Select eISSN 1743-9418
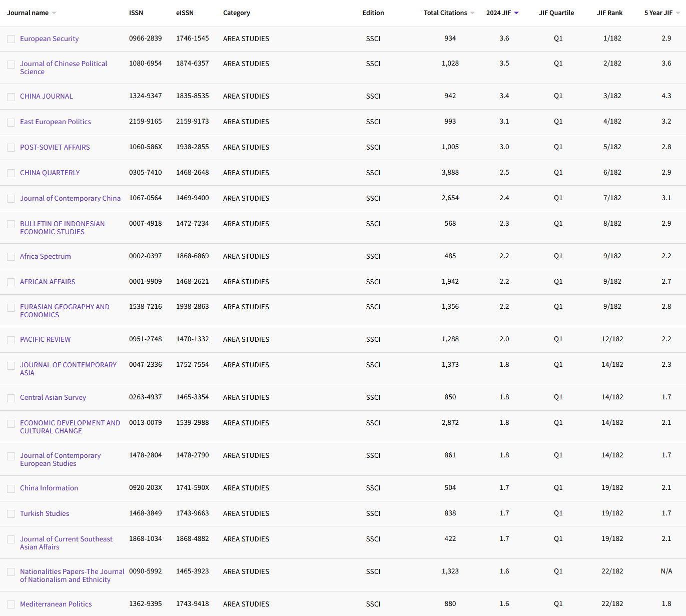The width and height of the screenshot is (686, 616). click(x=193, y=603)
